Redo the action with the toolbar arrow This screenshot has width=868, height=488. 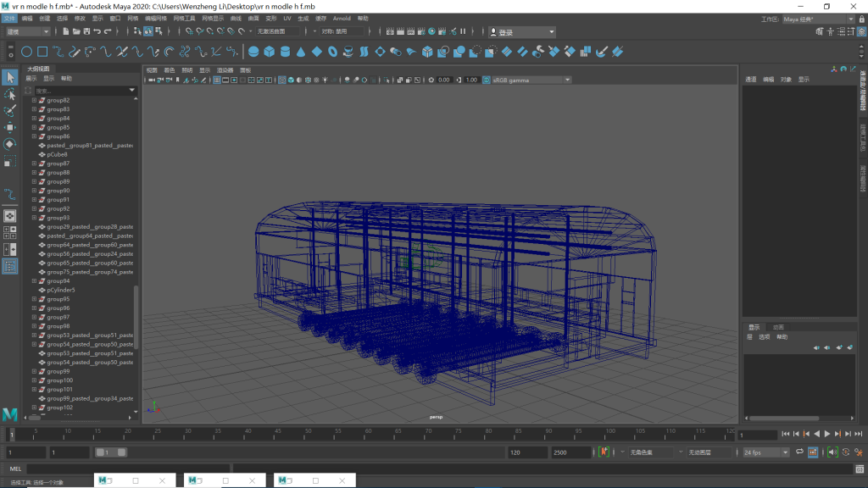[x=108, y=31]
